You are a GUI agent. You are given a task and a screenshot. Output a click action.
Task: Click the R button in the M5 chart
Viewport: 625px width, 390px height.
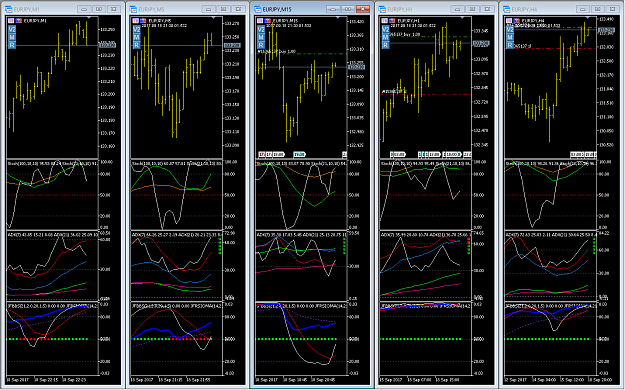tap(136, 45)
